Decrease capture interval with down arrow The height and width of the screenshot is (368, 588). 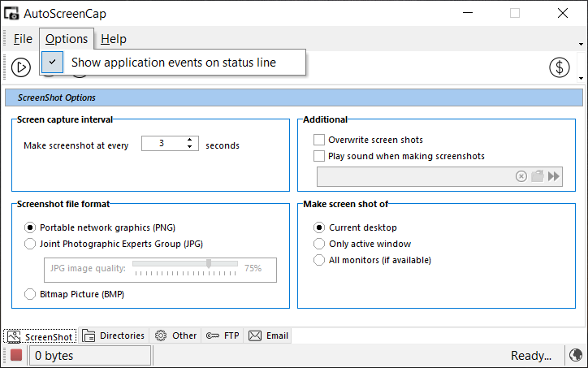pos(190,147)
